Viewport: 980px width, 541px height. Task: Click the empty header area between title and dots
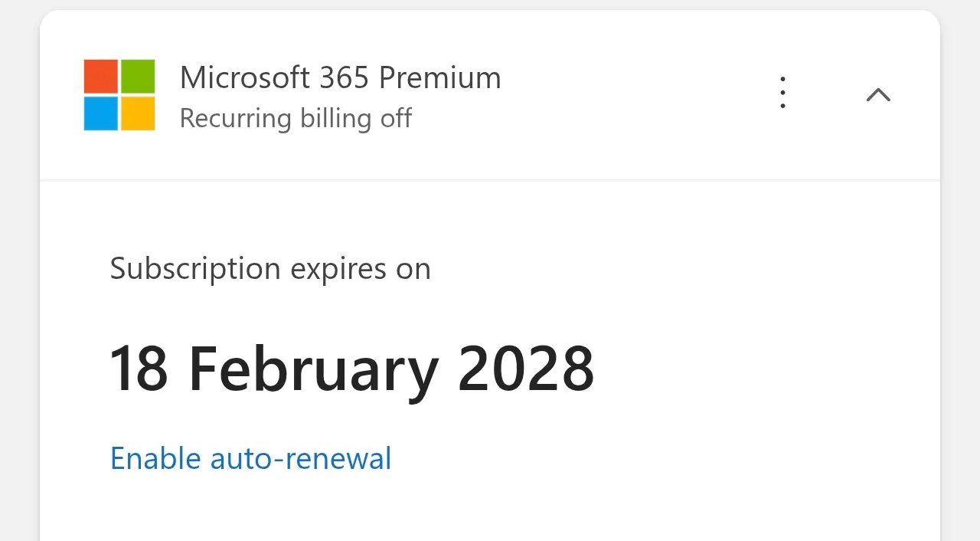coord(635,94)
